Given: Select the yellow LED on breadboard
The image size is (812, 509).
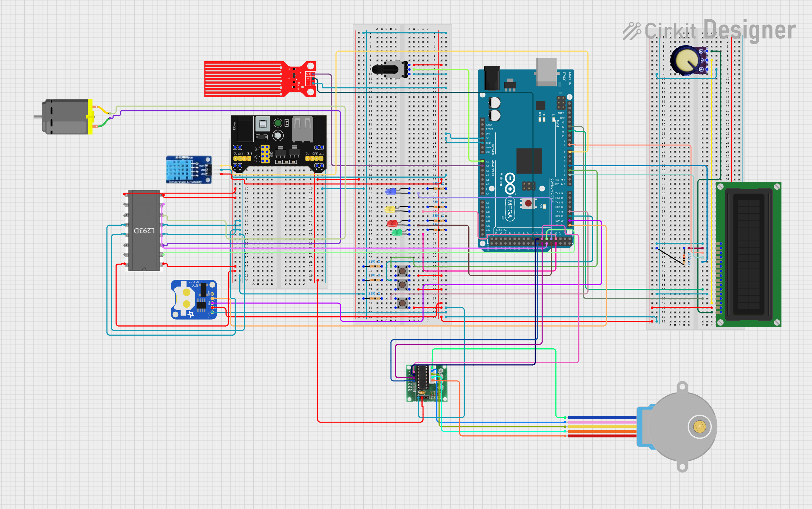Looking at the screenshot, I should [x=390, y=209].
